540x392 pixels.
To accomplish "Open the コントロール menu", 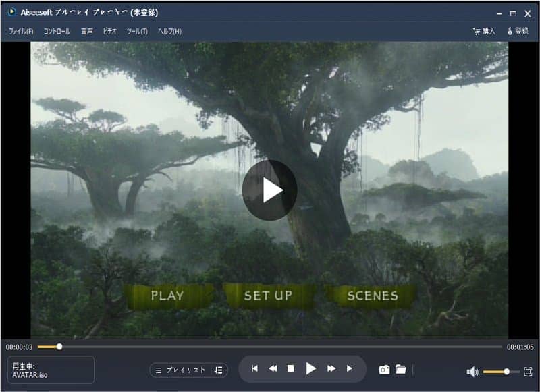I will [57, 31].
